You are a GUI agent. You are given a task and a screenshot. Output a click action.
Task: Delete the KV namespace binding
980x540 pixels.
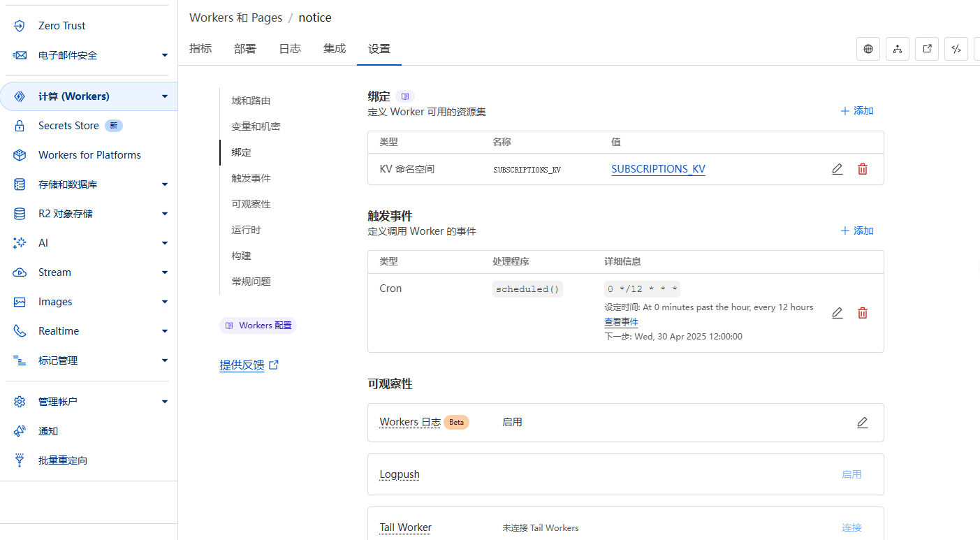(x=863, y=169)
